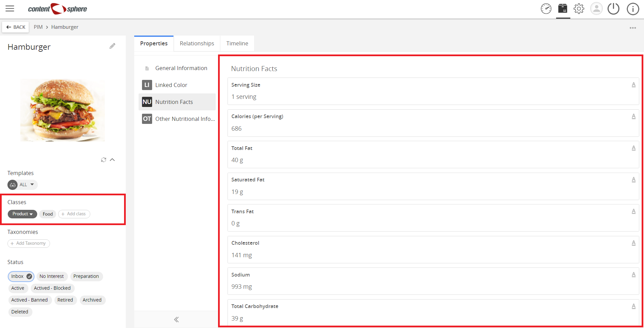Open the three-dots more options menu
Screen dimensions: 644x328
(633, 28)
